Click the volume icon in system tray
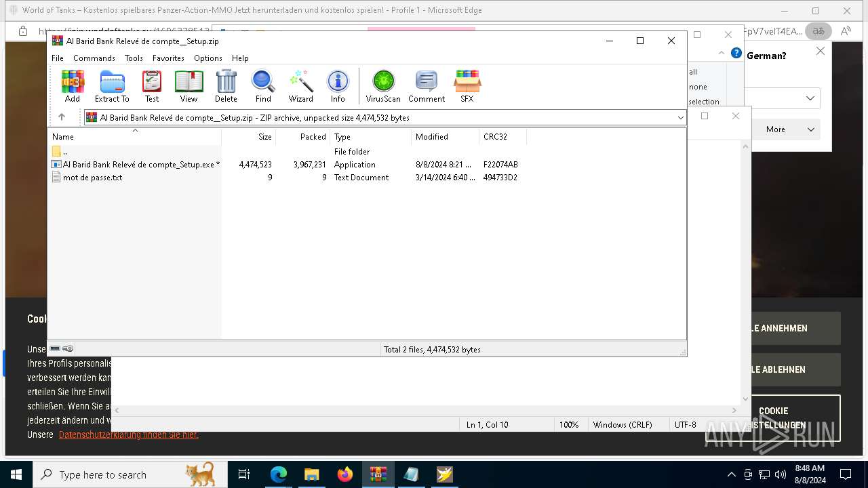Screen dimensions: 868x488 [781, 474]
